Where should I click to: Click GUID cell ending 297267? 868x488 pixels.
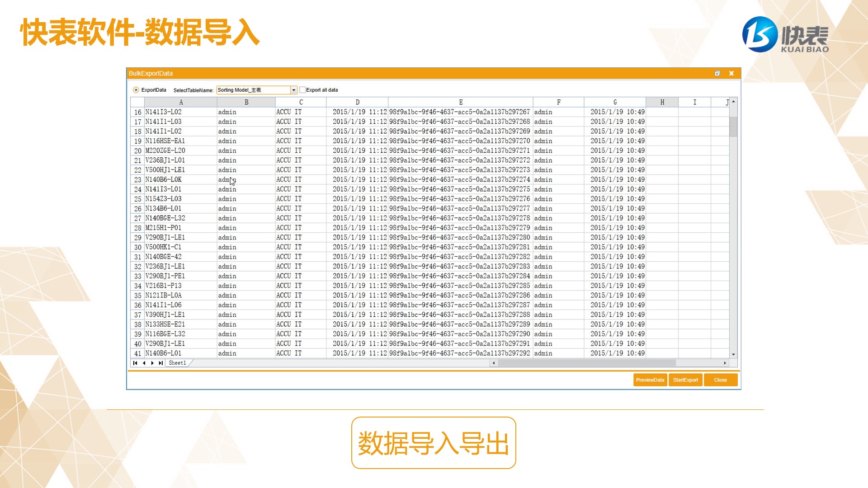pyautogui.click(x=461, y=112)
